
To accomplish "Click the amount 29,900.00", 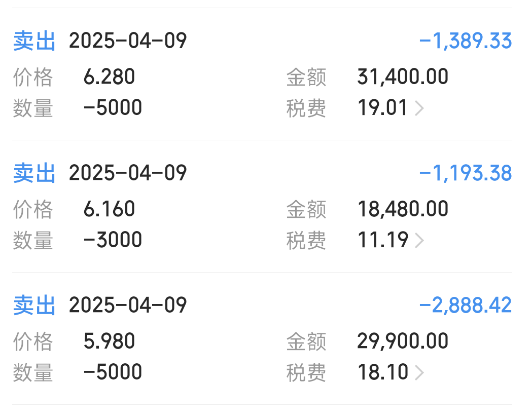I will coord(403,341).
